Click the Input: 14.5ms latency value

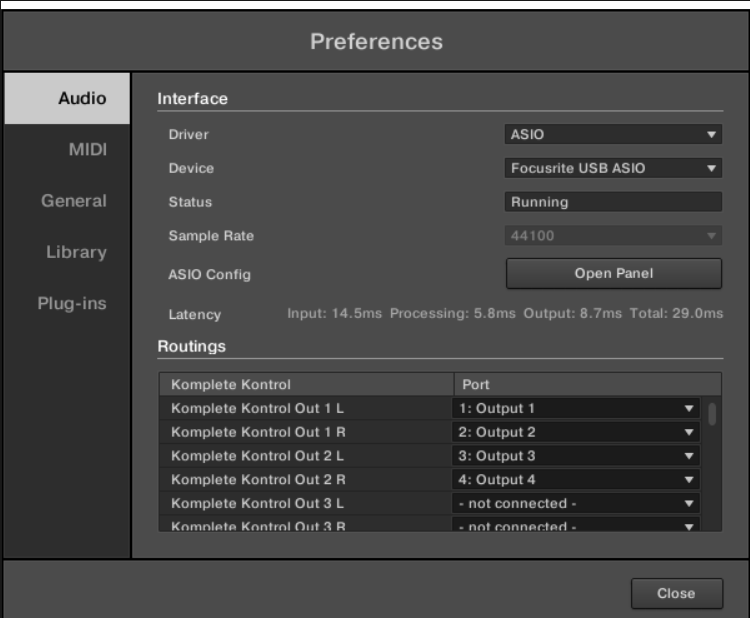pos(334,313)
